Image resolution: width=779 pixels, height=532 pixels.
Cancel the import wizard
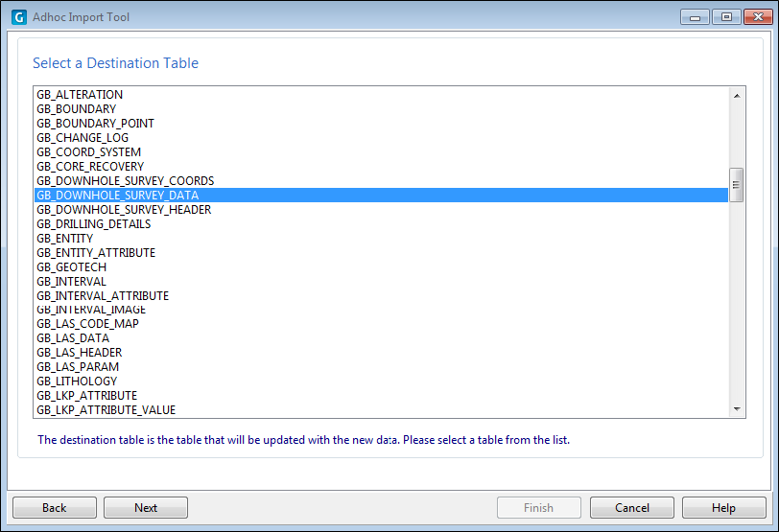632,508
